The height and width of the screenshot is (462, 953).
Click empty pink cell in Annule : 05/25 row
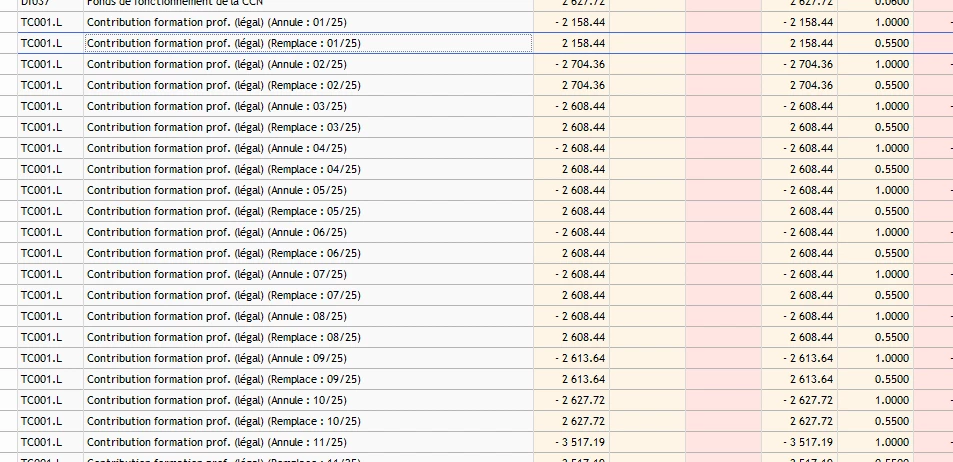723,190
